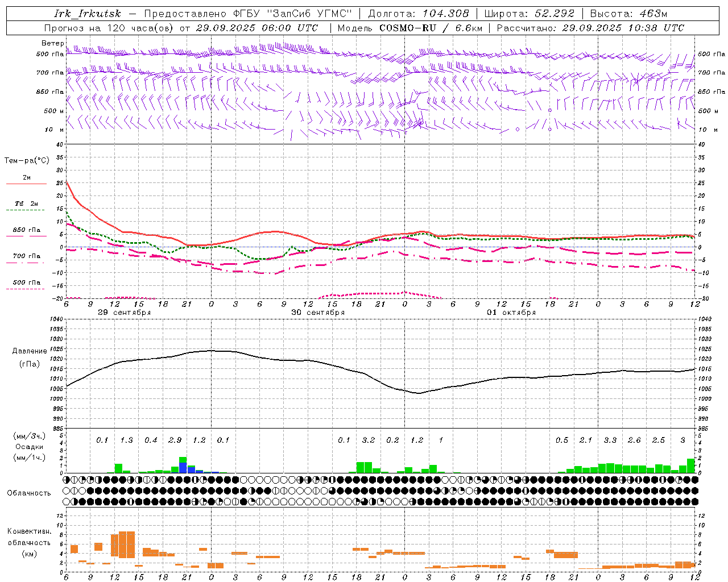The width and height of the screenshot is (728, 582).
Task: Click the Осадки panel label
Action: (29, 447)
